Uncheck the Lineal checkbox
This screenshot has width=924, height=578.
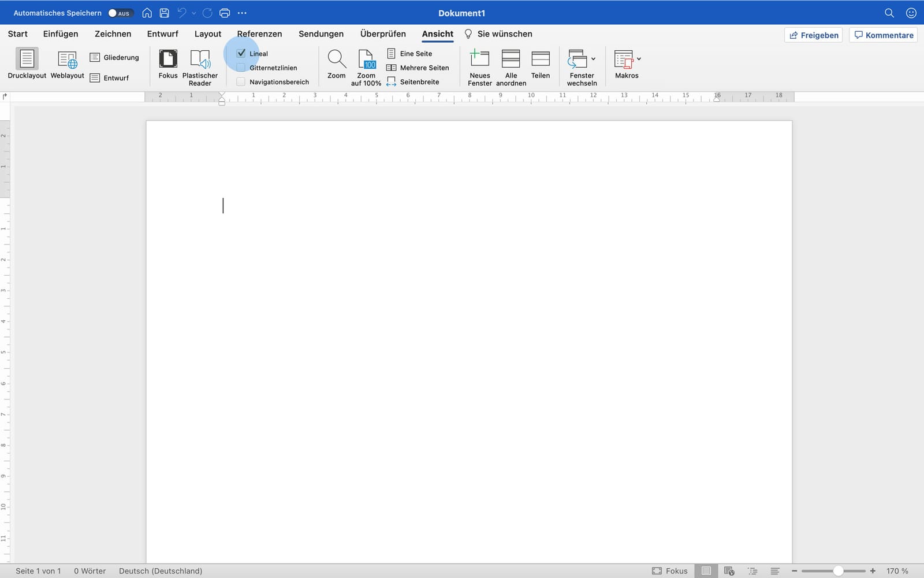[241, 53]
